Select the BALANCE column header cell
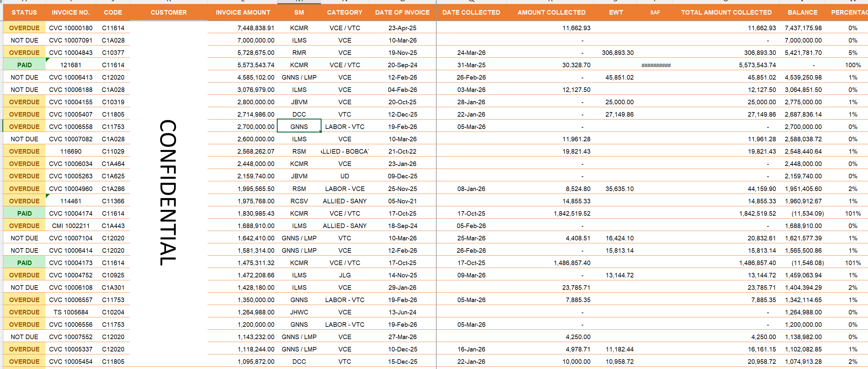868x369 pixels. click(802, 12)
